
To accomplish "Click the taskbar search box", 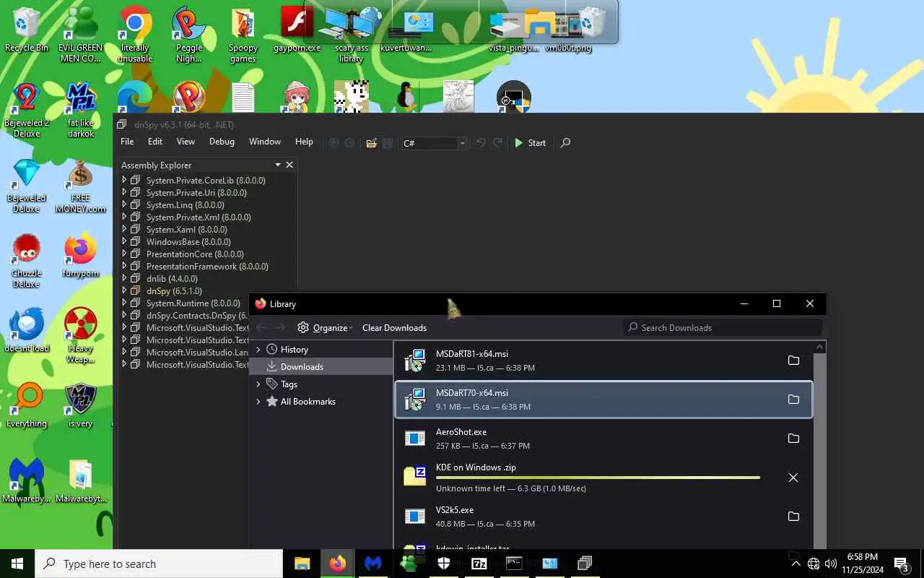I will (x=159, y=564).
